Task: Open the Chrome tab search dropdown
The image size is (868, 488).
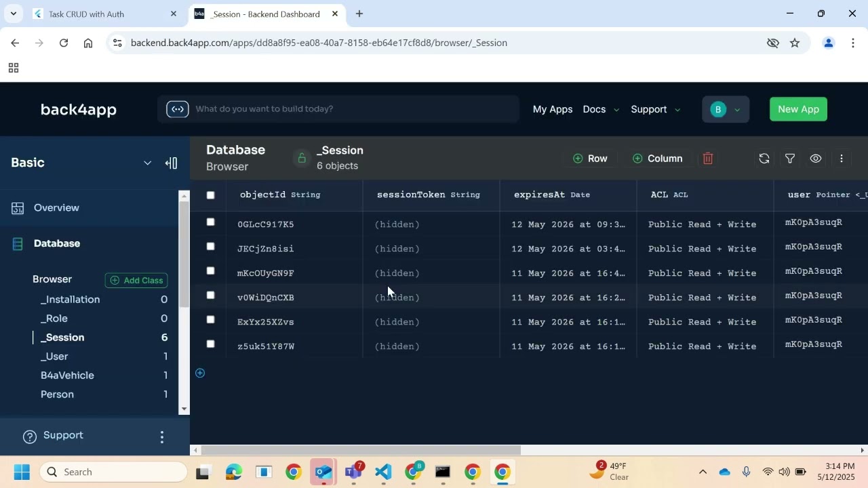Action: coord(13,14)
